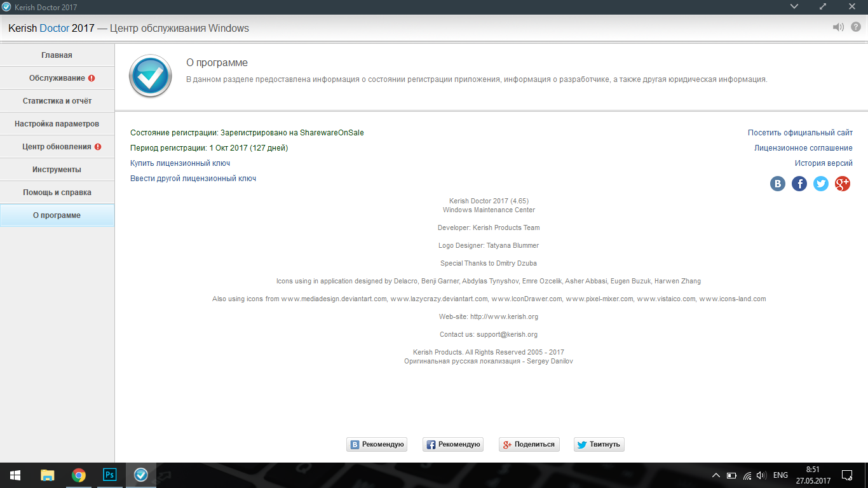Image resolution: width=868 pixels, height=488 pixels.
Task: Click Ввести другой лицензионный ключ link
Action: (x=193, y=179)
